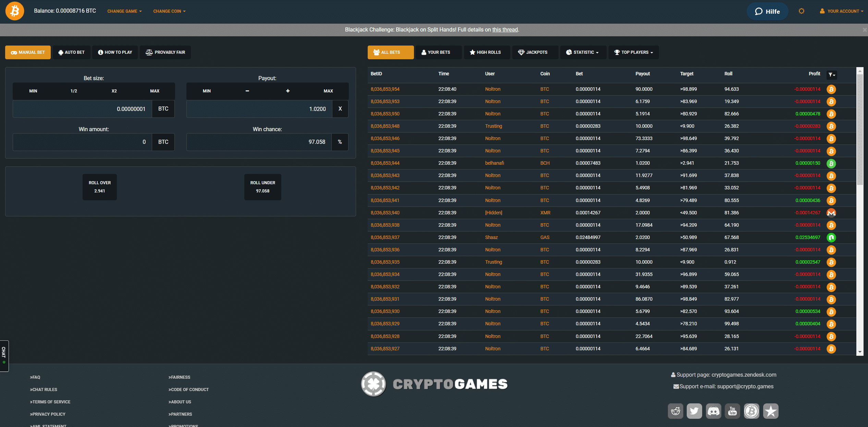Expand the STATISTIC dropdown

pos(583,52)
